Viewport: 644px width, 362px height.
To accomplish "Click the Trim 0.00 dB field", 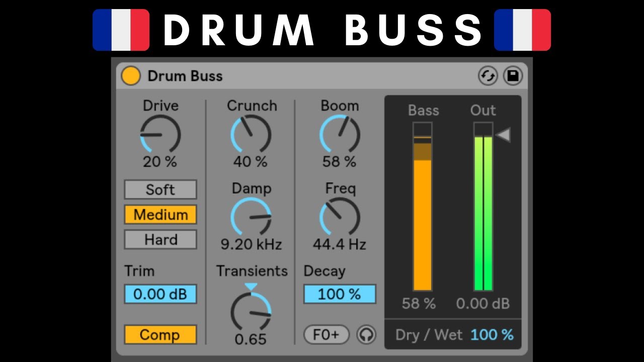I will (x=160, y=294).
